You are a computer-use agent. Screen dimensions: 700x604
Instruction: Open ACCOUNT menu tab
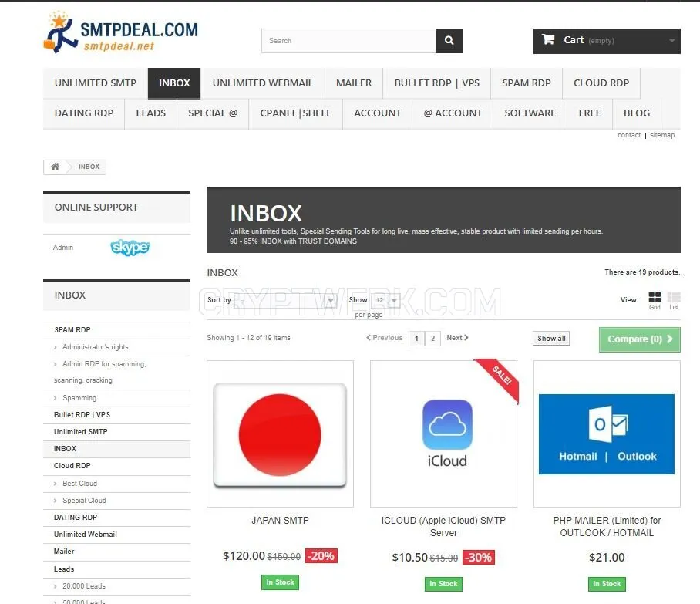coord(377,113)
